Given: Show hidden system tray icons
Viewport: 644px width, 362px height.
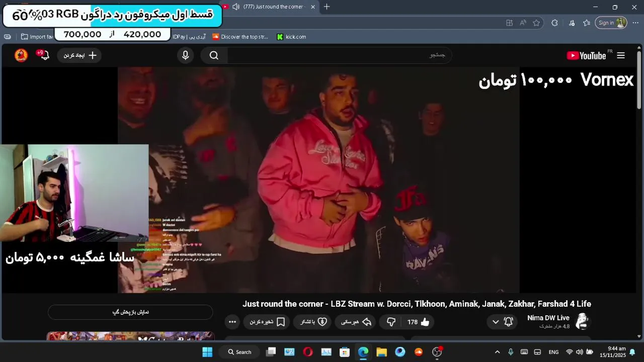Looking at the screenshot, I should [x=497, y=352].
